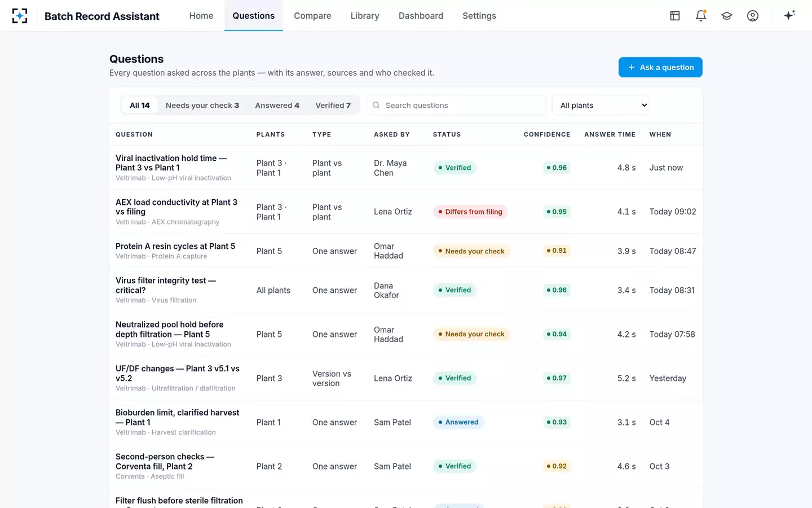The height and width of the screenshot is (508, 812).
Task: Click Needs your check badge in Protein A row
Action: pyautogui.click(x=471, y=251)
